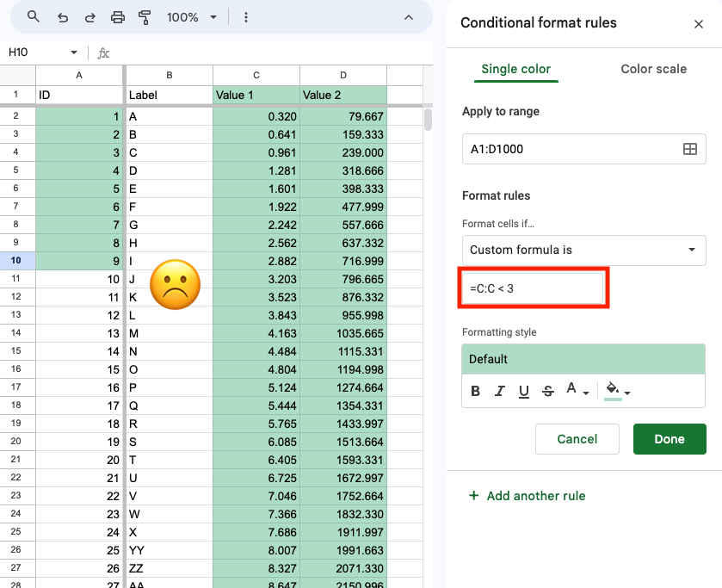This screenshot has height=588, width=722.
Task: Toggle bold formatting in Formatting style
Action: [475, 391]
